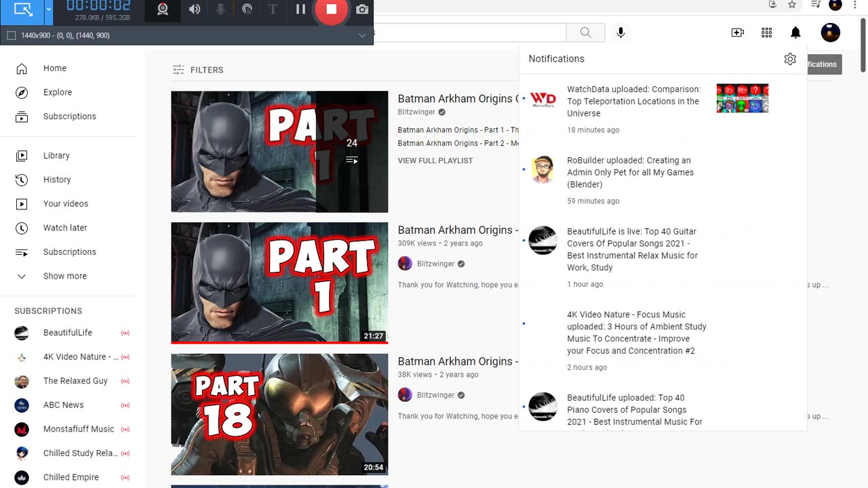Viewport: 868px width, 488px height.
Task: Pause the screen recording
Action: click(x=300, y=9)
